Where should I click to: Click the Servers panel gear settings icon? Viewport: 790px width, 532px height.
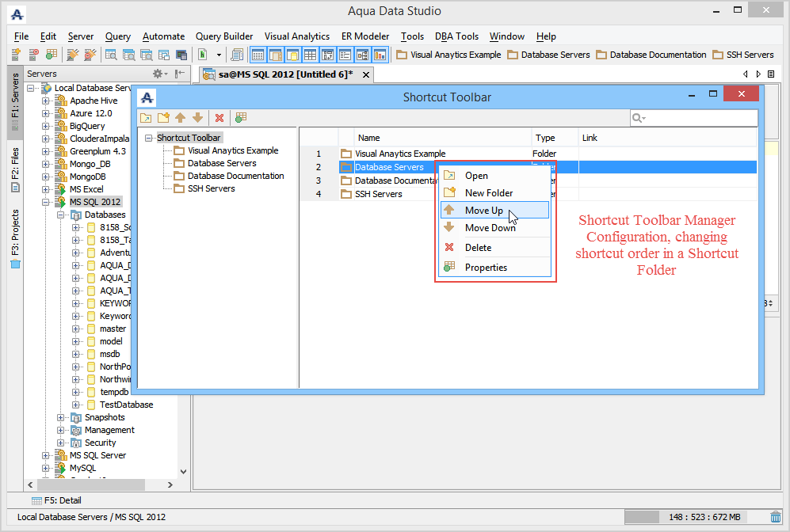pyautogui.click(x=158, y=74)
